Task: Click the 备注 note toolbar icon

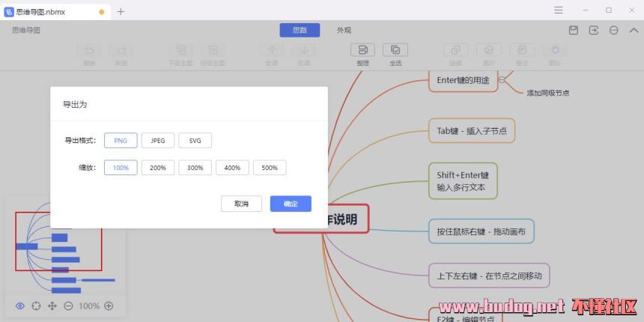Action: pos(522,50)
